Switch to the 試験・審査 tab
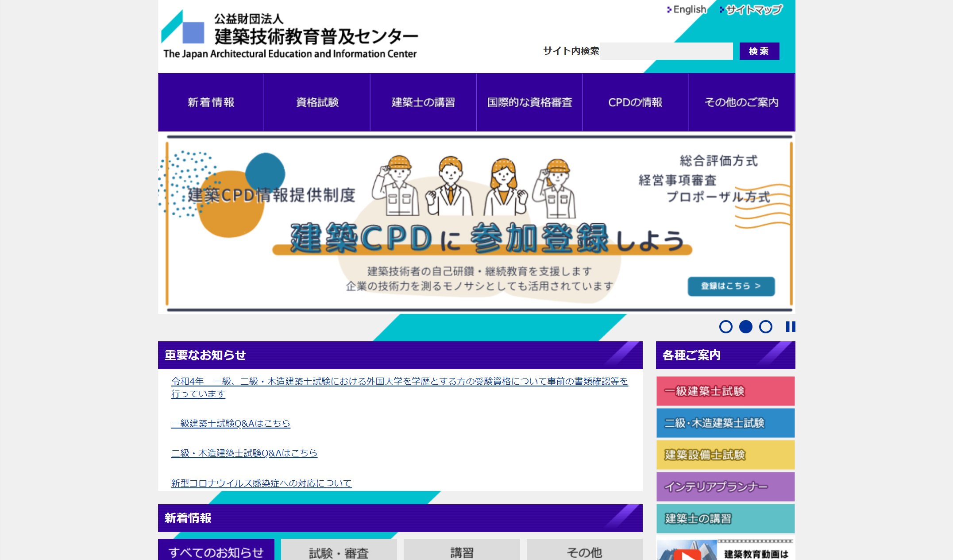The height and width of the screenshot is (560, 953). [x=339, y=552]
